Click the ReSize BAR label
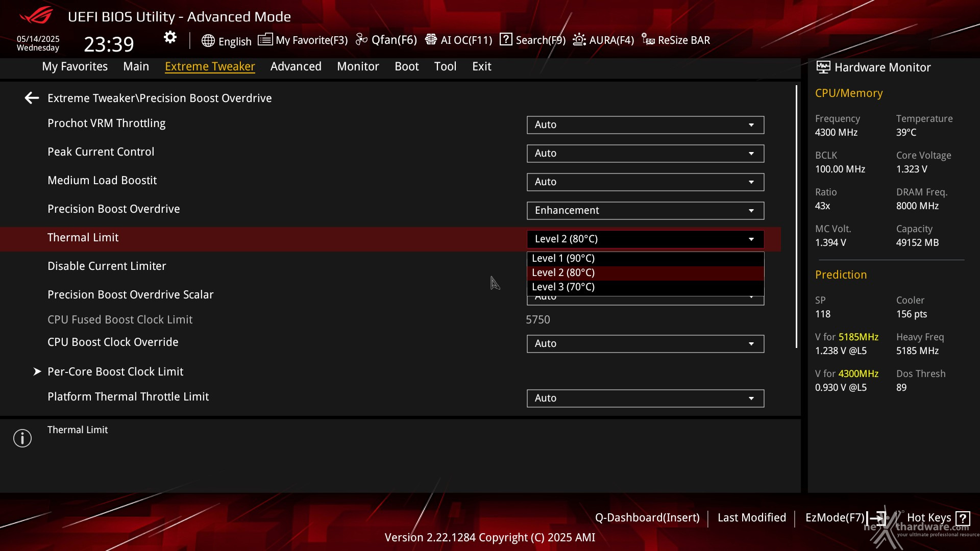The width and height of the screenshot is (980, 551). pyautogui.click(x=684, y=40)
